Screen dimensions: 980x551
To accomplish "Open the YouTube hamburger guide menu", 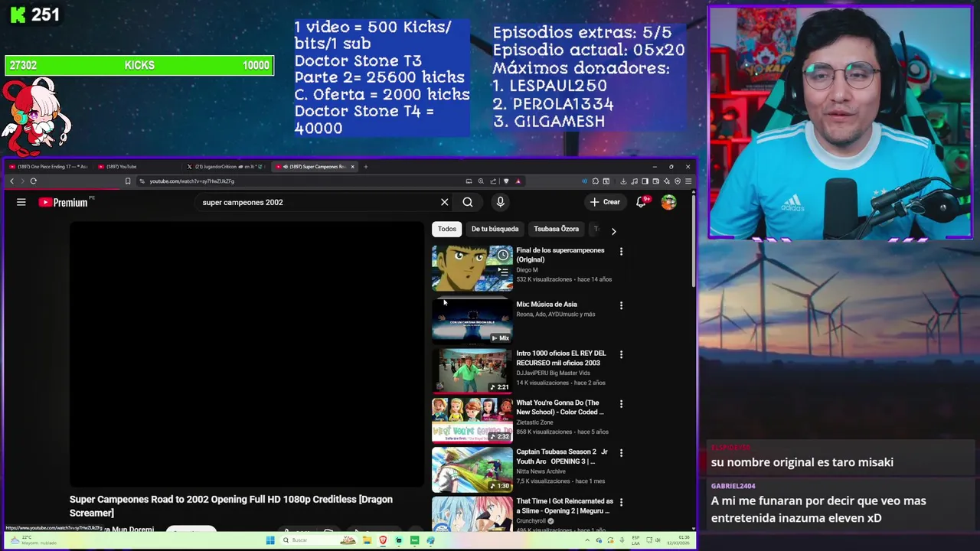I will click(21, 202).
